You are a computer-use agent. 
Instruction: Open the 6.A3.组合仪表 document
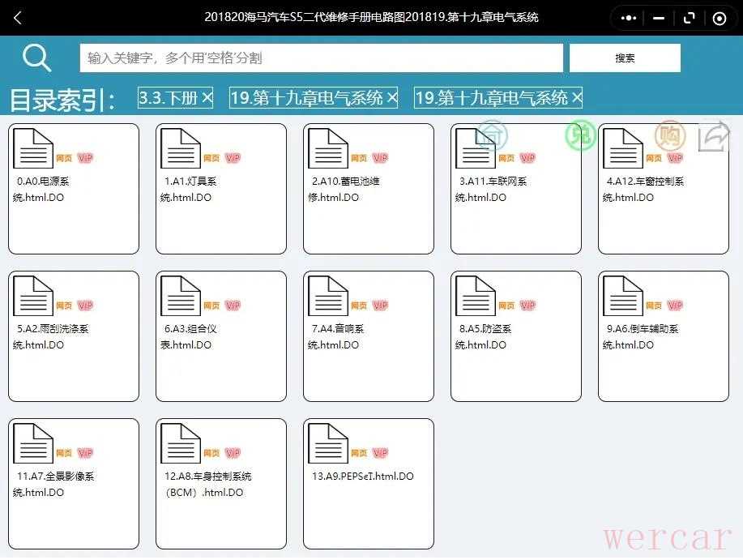pyautogui.click(x=221, y=336)
